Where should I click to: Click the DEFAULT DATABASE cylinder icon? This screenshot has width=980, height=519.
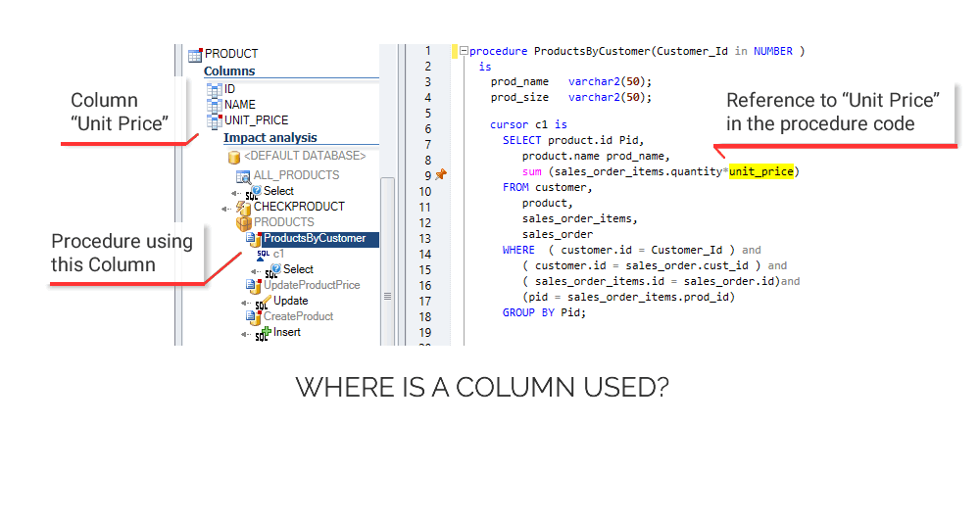233,157
